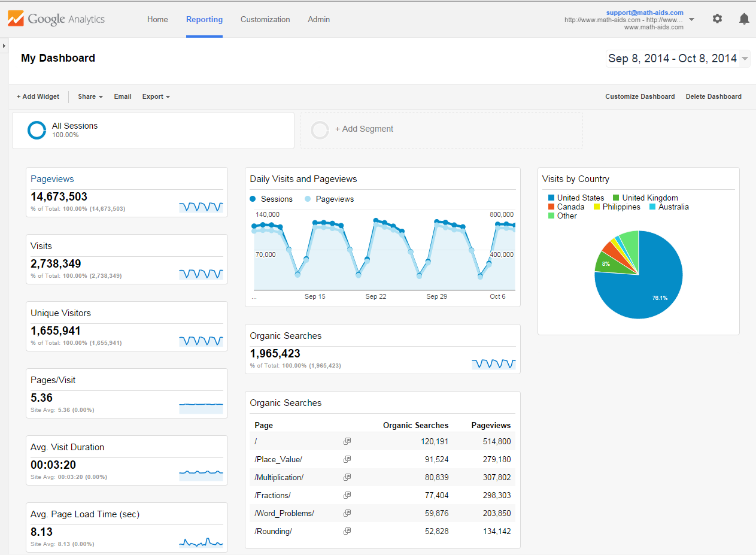Open external link icon for /Rounding/ row
756x555 pixels.
point(347,531)
